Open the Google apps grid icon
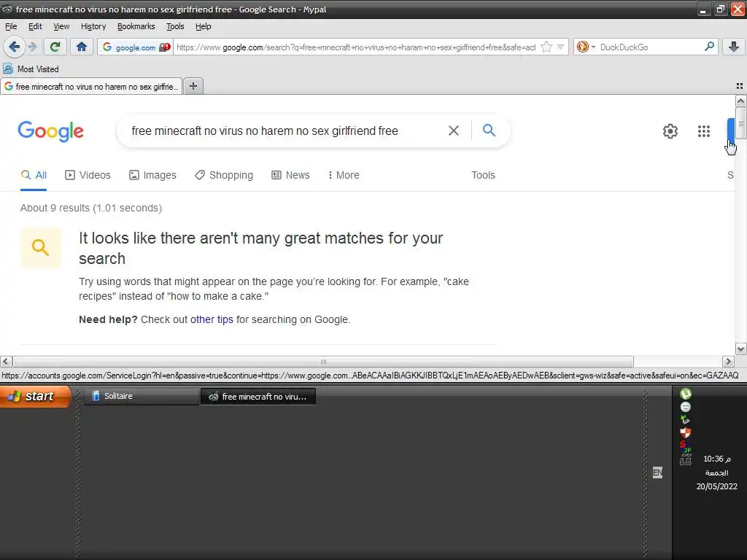This screenshot has width=747, height=560. point(704,131)
